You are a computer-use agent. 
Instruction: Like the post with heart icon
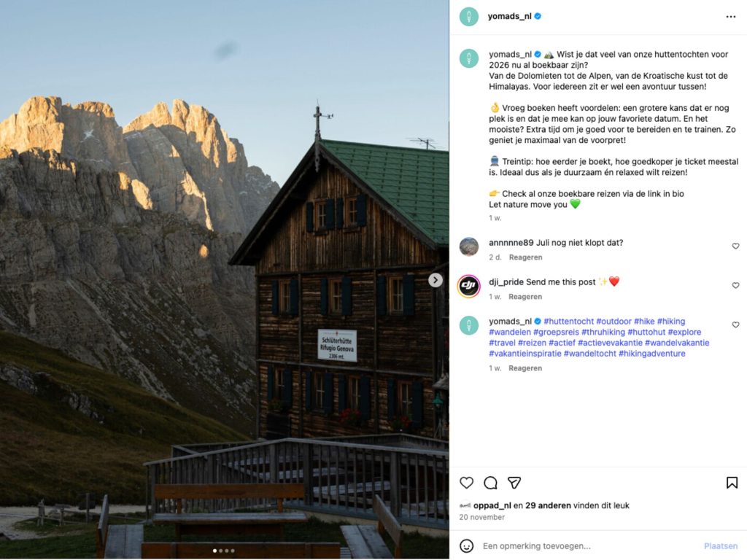pos(466,483)
